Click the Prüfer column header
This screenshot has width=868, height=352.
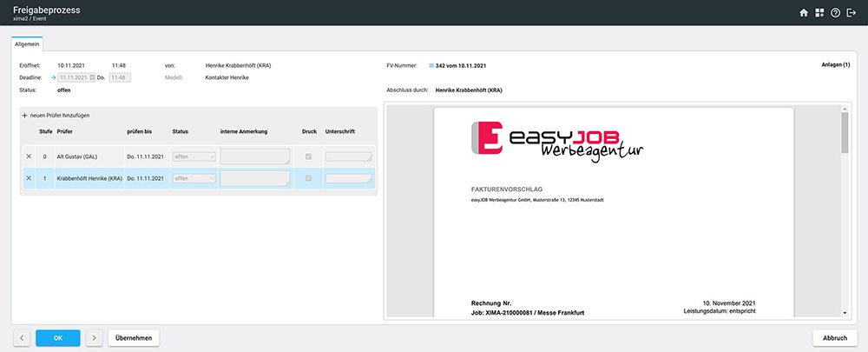click(x=65, y=132)
